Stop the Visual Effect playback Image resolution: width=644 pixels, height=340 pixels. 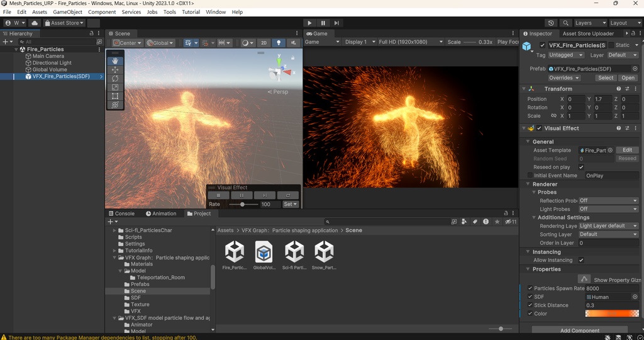tap(218, 196)
